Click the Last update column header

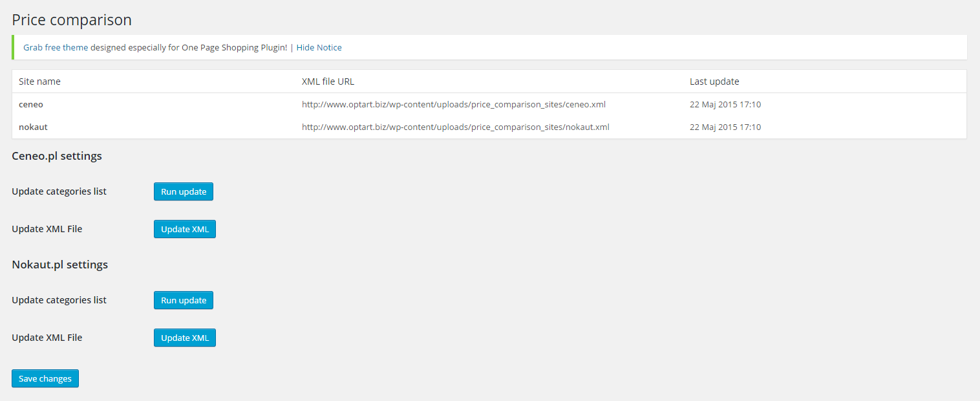click(x=714, y=81)
